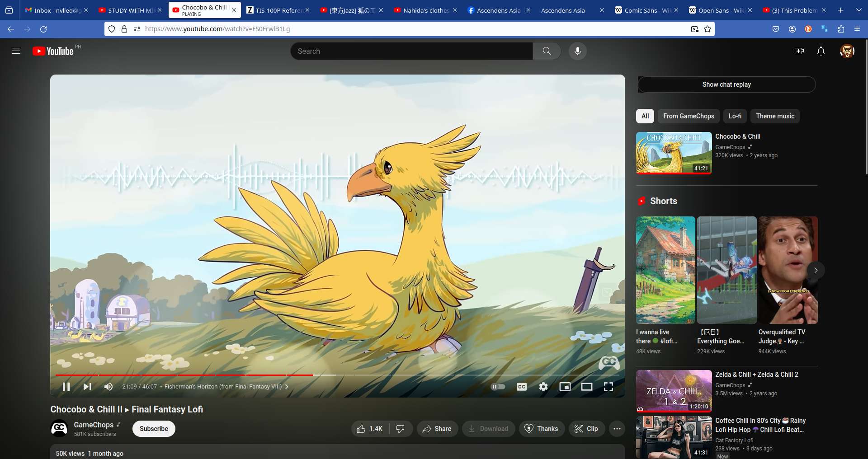
Task: Go to YouTube home via logo
Action: point(53,51)
